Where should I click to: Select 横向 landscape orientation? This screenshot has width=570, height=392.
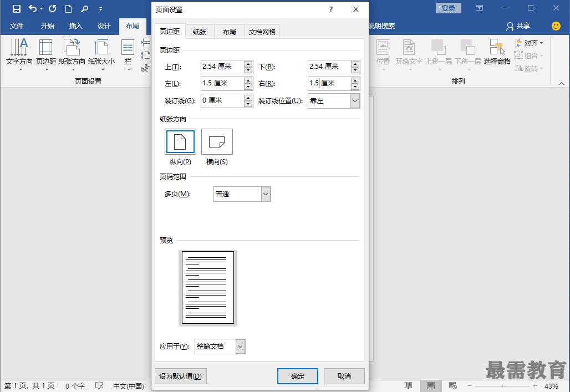217,141
